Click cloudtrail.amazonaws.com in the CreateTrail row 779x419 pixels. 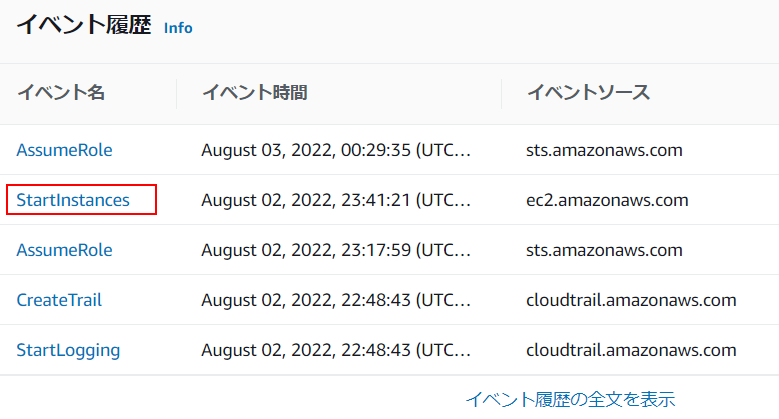pos(631,300)
